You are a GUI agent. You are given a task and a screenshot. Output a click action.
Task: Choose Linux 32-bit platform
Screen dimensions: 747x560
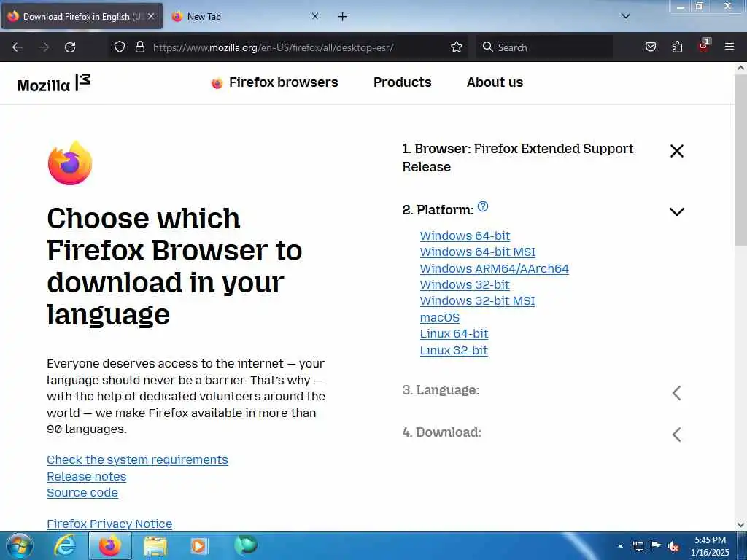tap(454, 351)
